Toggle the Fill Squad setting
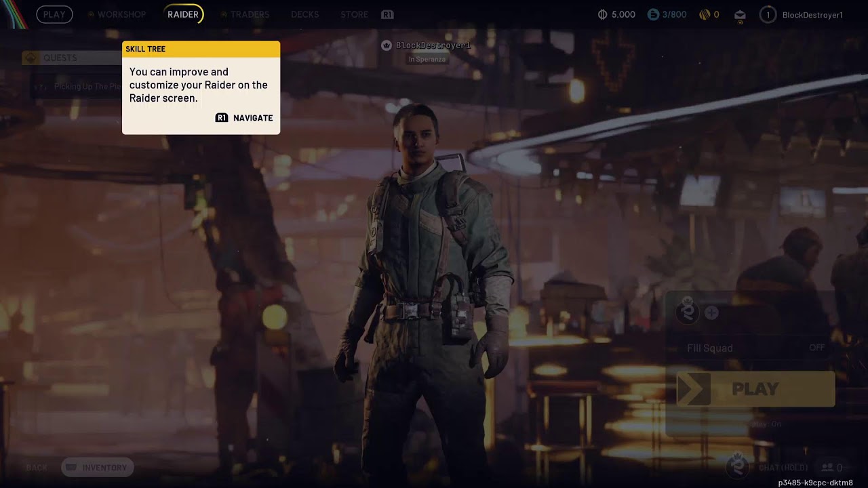The height and width of the screenshot is (488, 868). [x=755, y=348]
